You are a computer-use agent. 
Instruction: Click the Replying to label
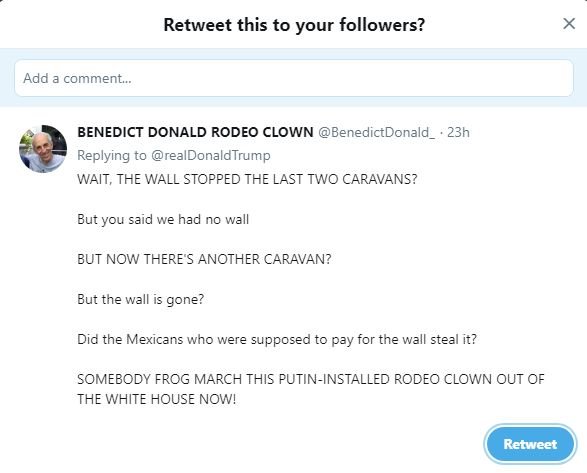point(112,155)
